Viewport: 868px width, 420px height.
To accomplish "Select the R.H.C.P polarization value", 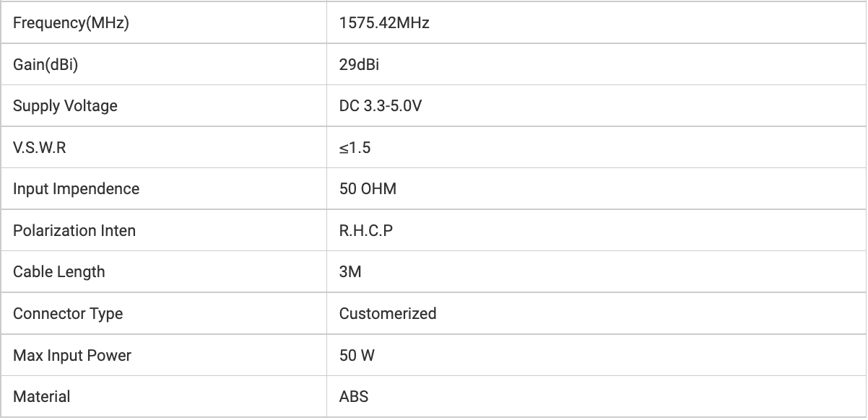I will (x=366, y=231).
